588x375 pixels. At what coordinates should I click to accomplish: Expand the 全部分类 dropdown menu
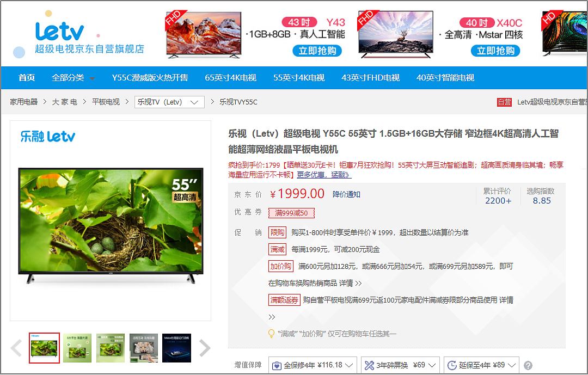[73, 78]
